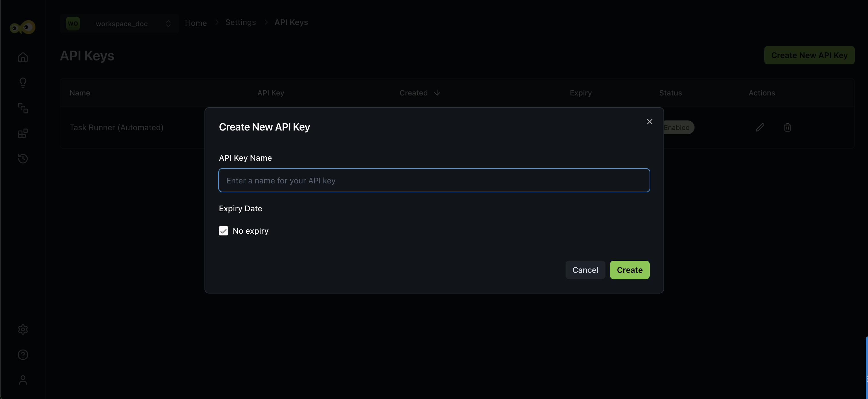The image size is (868, 399).
Task: Open the user profile icon
Action: 23,380
